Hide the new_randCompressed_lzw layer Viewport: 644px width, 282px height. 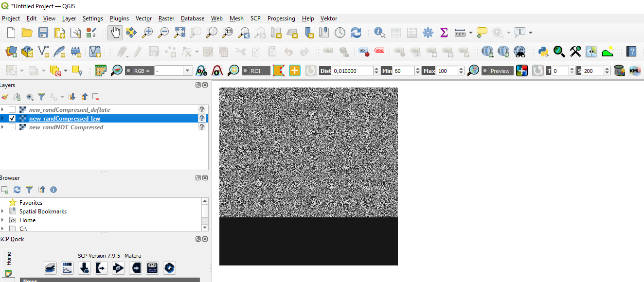pos(12,118)
